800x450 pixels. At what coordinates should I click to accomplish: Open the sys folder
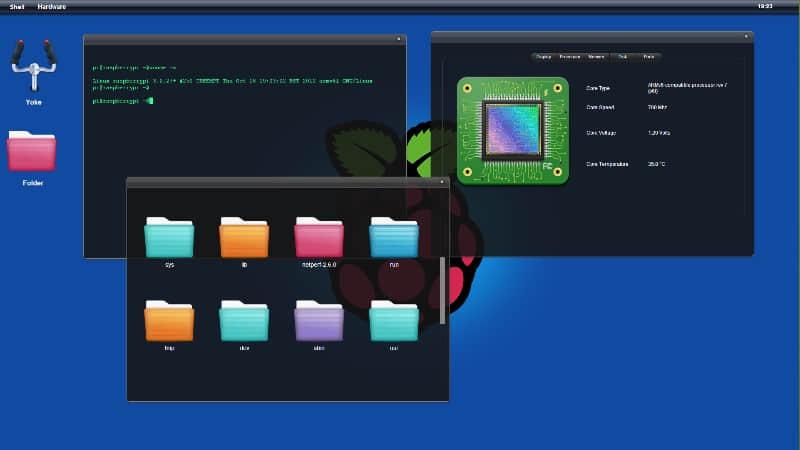point(169,238)
